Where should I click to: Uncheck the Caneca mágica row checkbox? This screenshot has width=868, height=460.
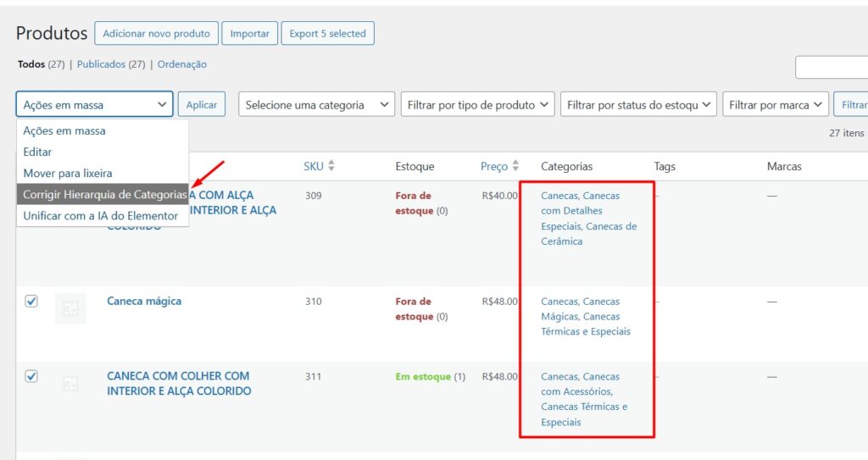point(31,301)
